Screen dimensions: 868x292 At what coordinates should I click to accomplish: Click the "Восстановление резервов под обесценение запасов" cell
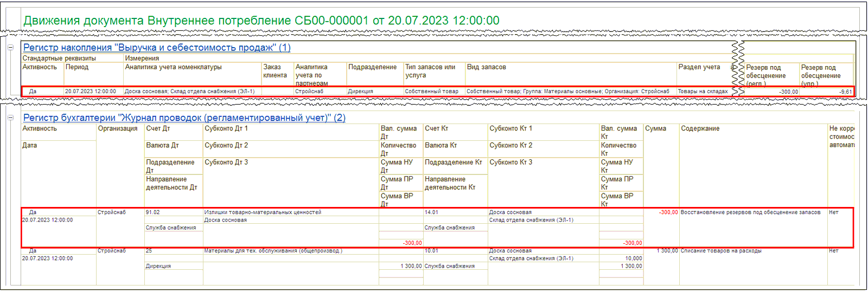(x=750, y=212)
